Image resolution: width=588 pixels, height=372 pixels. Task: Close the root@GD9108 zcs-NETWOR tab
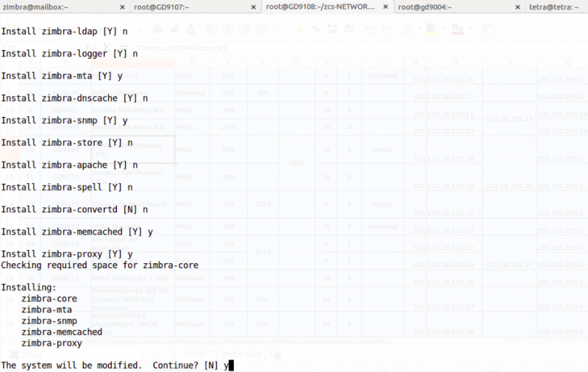pos(385,7)
